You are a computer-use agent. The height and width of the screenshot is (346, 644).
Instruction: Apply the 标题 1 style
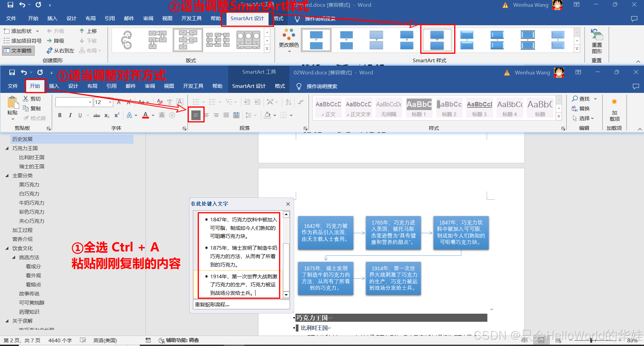[x=419, y=108]
